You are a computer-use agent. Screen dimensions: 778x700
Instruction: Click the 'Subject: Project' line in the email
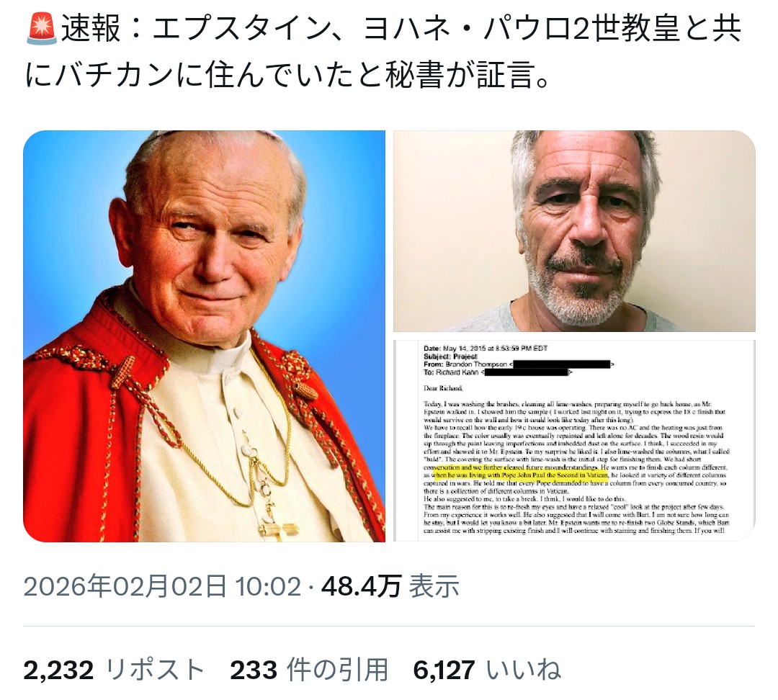pos(450,356)
